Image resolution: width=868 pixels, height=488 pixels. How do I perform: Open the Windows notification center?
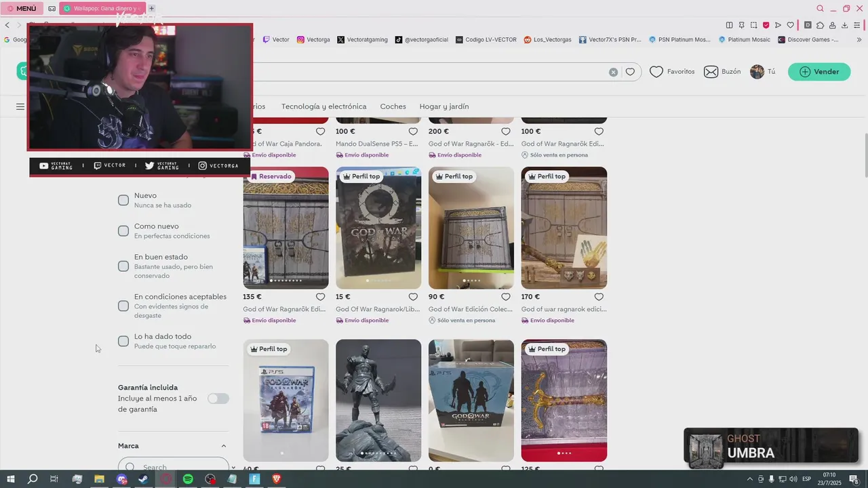pos(854,479)
